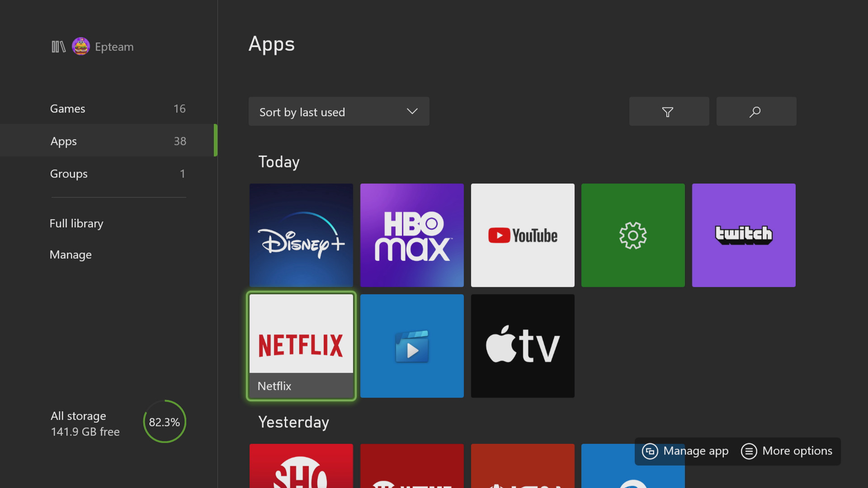Open the Epteam profile avatar
Image resolution: width=868 pixels, height=488 pixels.
(81, 47)
